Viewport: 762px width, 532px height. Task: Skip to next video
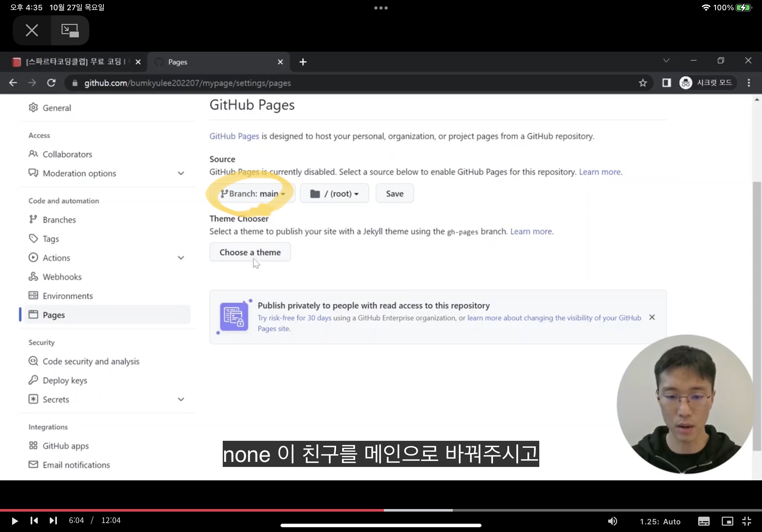pyautogui.click(x=53, y=521)
